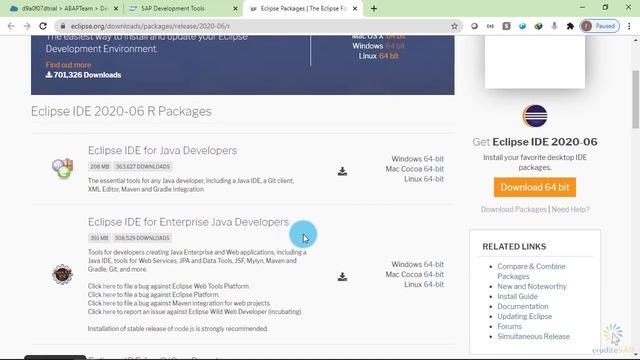
Task: Click banner Linux 64 bit installer link
Action: tap(389, 56)
